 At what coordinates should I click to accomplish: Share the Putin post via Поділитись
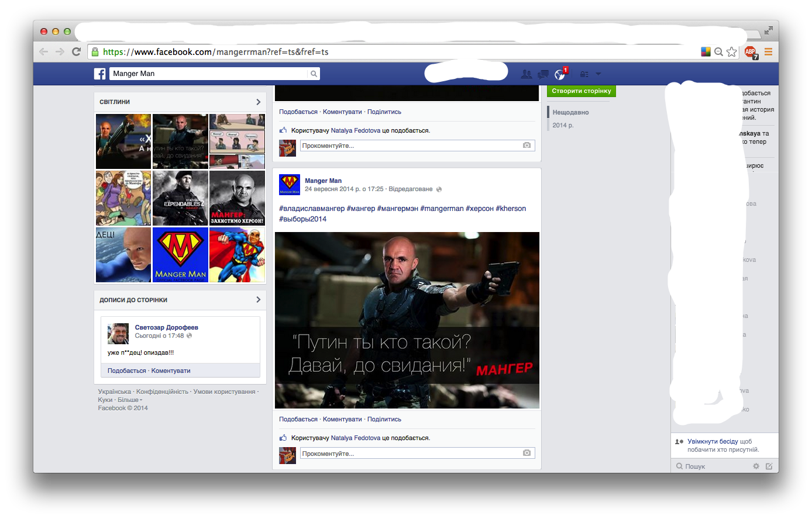tap(384, 419)
